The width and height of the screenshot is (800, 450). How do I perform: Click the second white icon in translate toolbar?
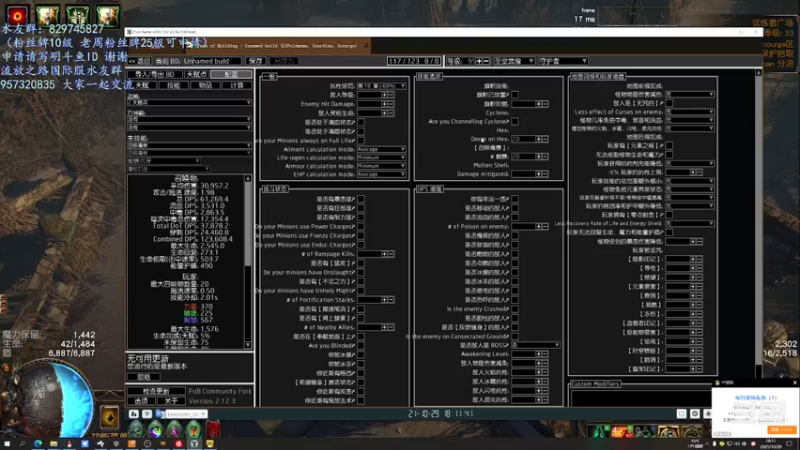(147, 414)
